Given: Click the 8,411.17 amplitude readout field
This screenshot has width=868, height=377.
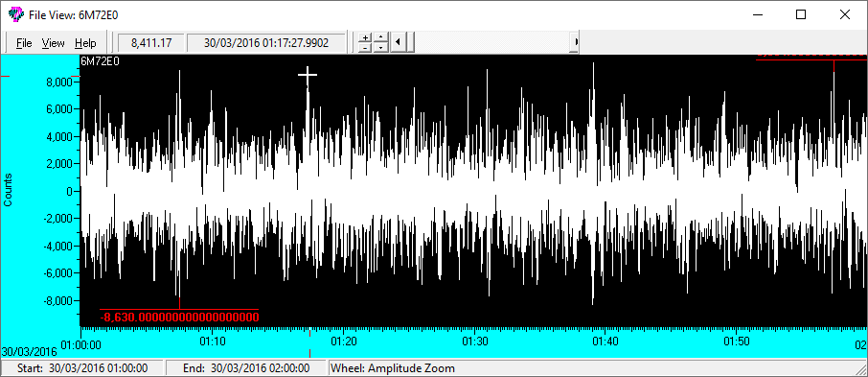Looking at the screenshot, I should click(x=151, y=43).
